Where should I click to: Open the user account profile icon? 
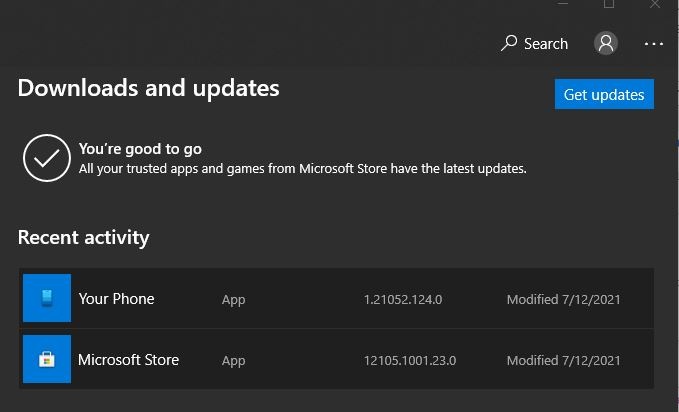click(x=606, y=43)
